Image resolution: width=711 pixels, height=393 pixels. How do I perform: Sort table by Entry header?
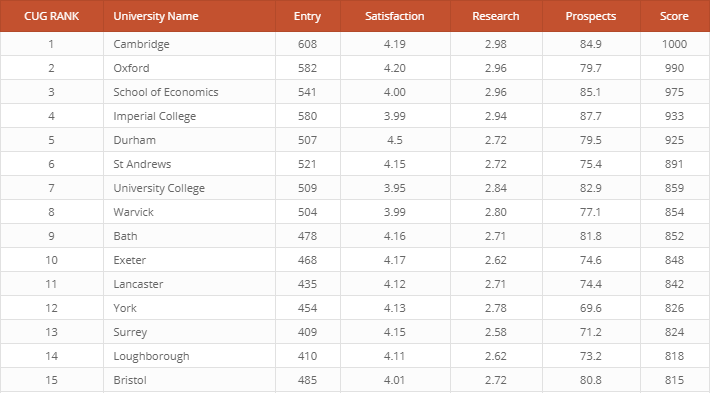307,16
